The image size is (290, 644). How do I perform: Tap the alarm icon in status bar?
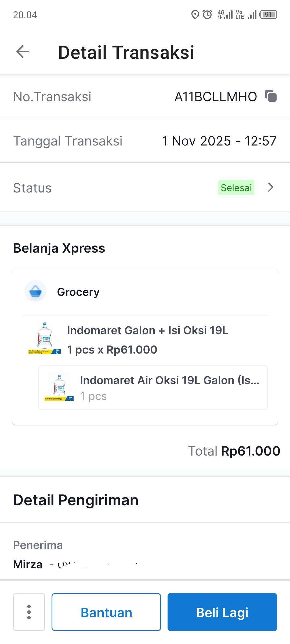click(207, 14)
